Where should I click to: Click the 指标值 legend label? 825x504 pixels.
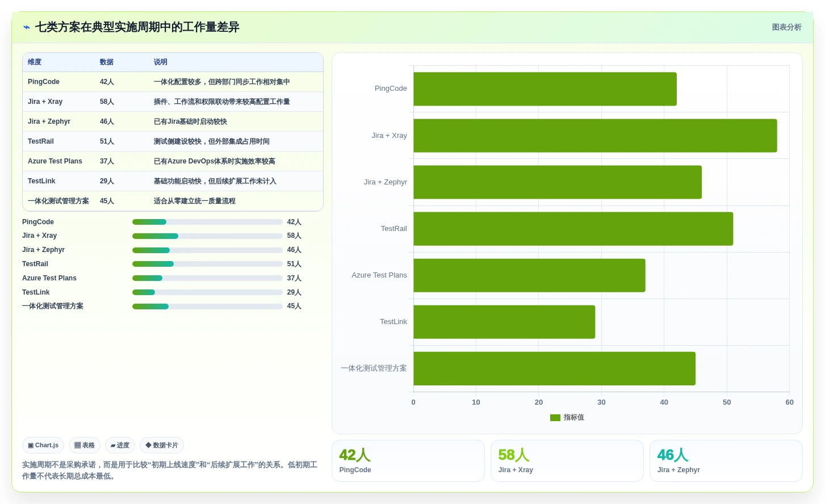pos(574,418)
